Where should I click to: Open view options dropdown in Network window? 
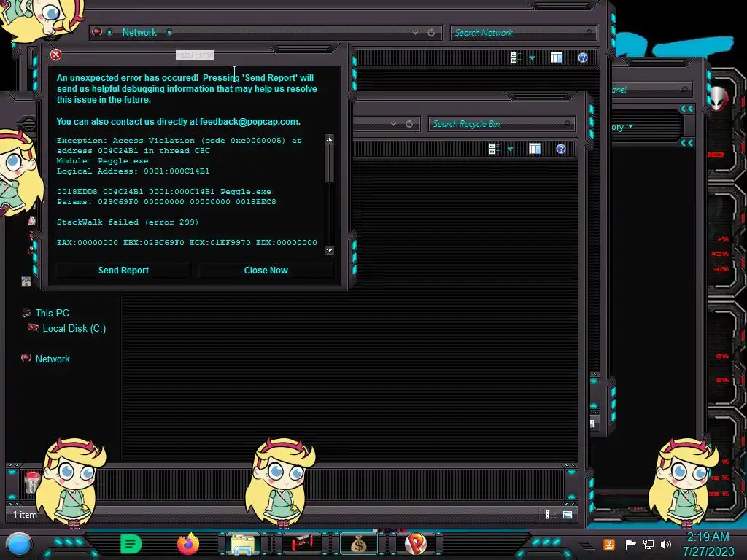point(532,58)
